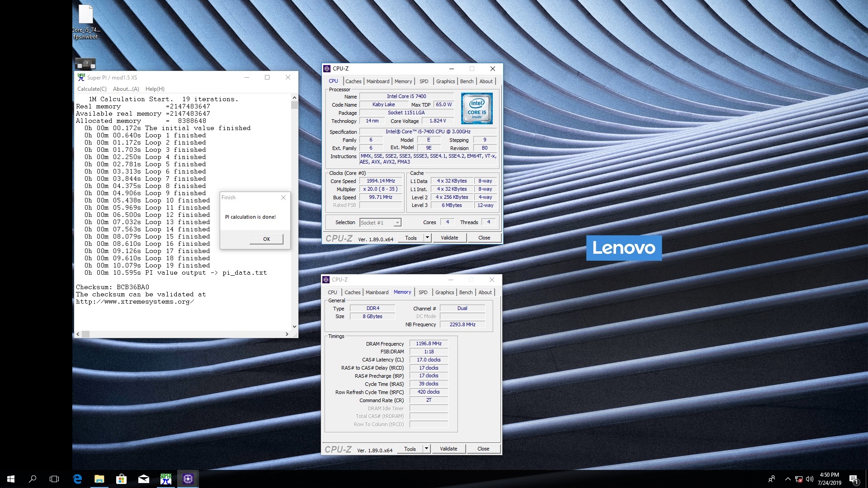Select Bench tab in top CPU-Z window
This screenshot has width=868, height=488.
[467, 81]
